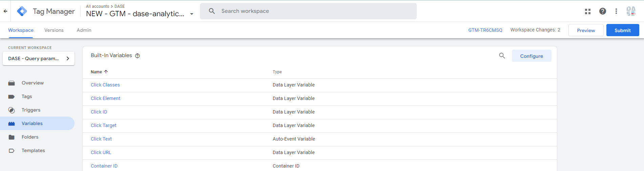
Task: Click container ID GTM-TR6CMSQ link
Action: [485, 30]
